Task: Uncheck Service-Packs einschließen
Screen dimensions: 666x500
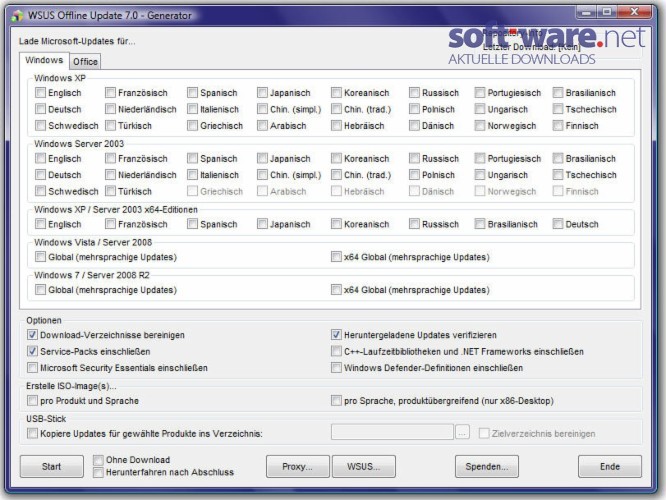Action: [x=32, y=351]
